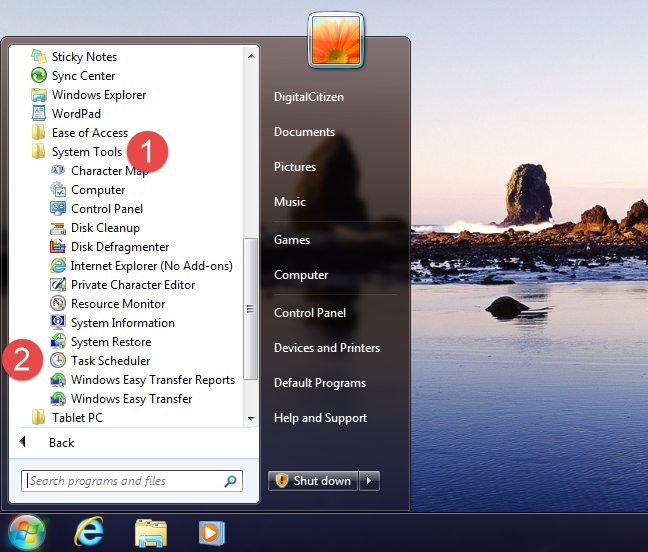Click the 'WordPad' label text
The width and height of the screenshot is (648, 552).
76,114
